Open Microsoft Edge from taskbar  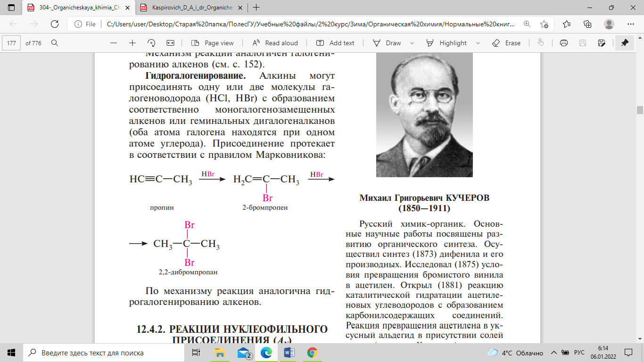266,353
